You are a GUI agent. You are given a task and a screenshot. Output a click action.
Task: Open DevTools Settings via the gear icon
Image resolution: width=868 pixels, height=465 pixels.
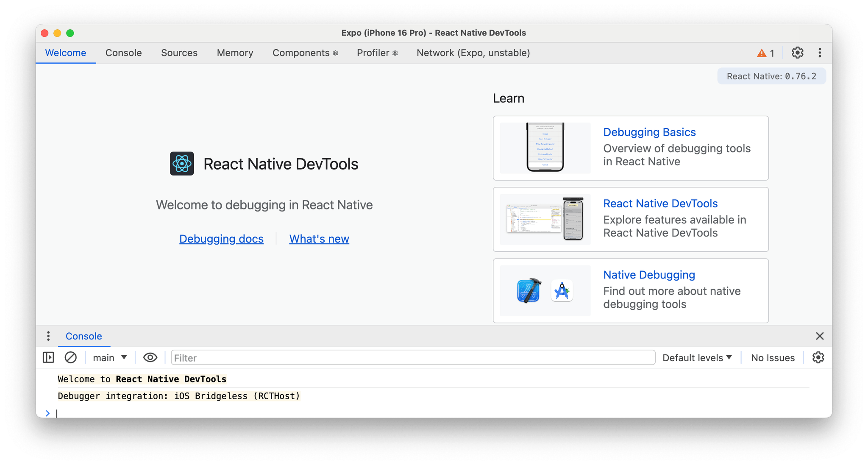pos(798,53)
